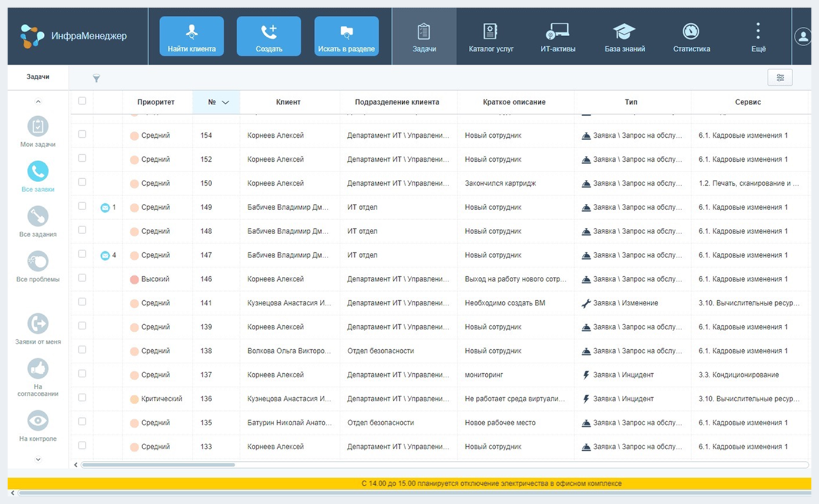The image size is (819, 504).
Task: Tick the select-all header checkbox
Action: (x=82, y=101)
